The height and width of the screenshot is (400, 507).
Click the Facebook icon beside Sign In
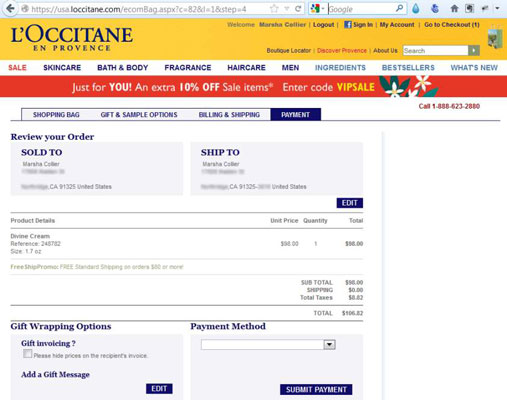pyautogui.click(x=348, y=25)
